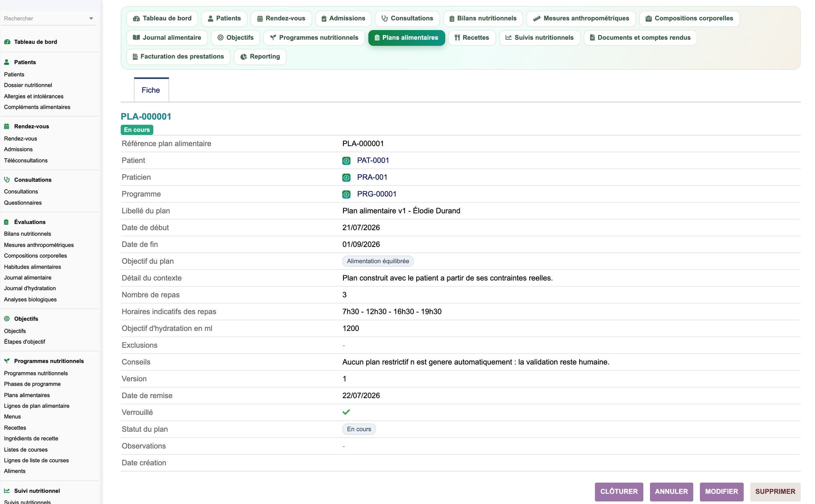Open Programmes nutritionnels top tab

click(314, 38)
